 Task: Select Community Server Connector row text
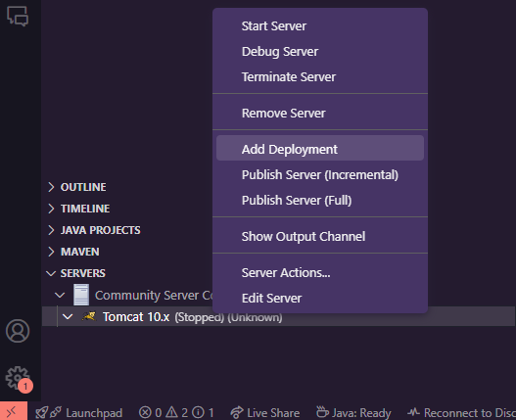coord(154,296)
